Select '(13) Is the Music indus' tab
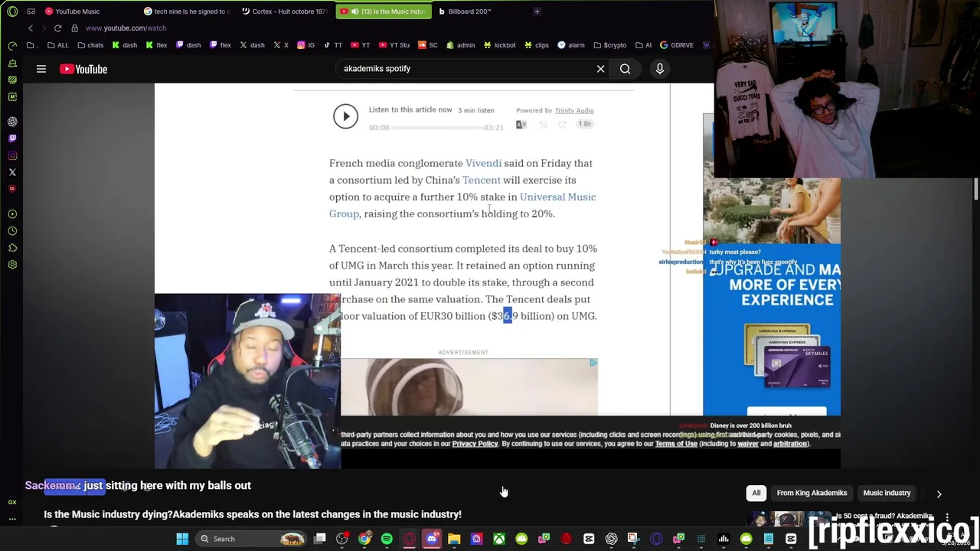The width and height of the screenshot is (980, 551). (384, 11)
